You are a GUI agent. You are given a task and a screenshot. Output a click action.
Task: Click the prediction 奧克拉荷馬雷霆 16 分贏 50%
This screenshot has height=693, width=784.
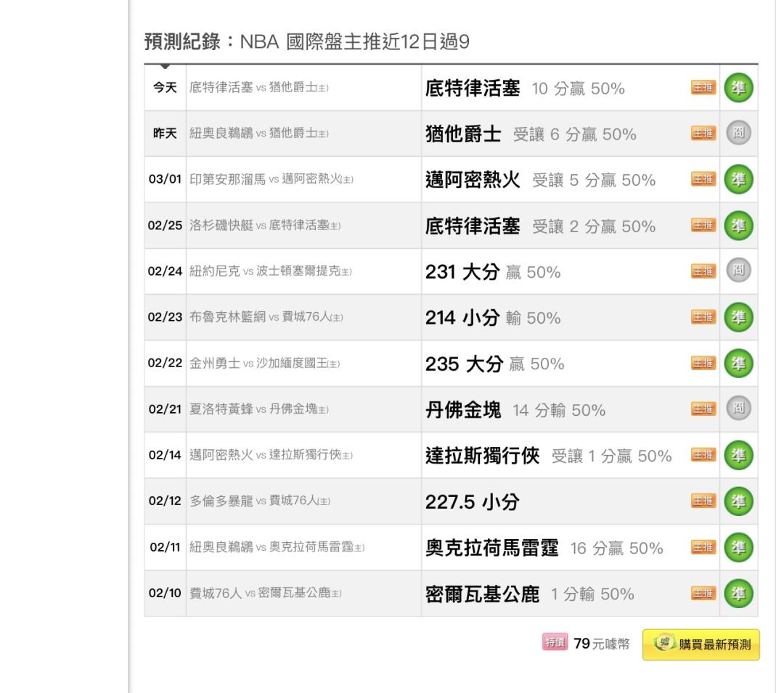click(544, 548)
